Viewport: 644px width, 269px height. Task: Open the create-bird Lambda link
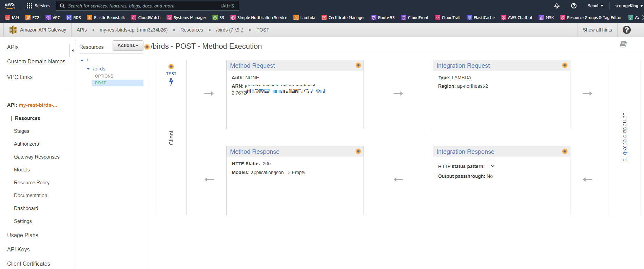625,148
